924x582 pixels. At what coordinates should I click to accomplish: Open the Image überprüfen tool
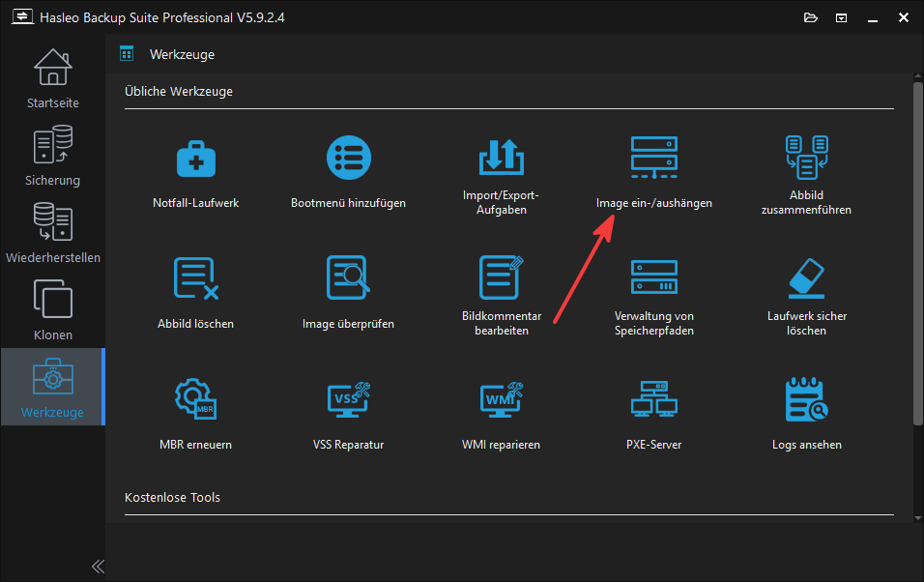click(x=348, y=293)
